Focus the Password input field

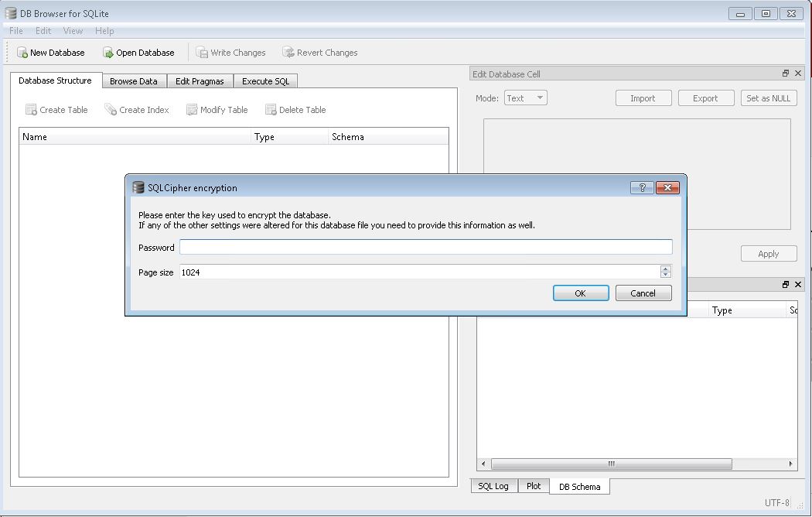[425, 247]
